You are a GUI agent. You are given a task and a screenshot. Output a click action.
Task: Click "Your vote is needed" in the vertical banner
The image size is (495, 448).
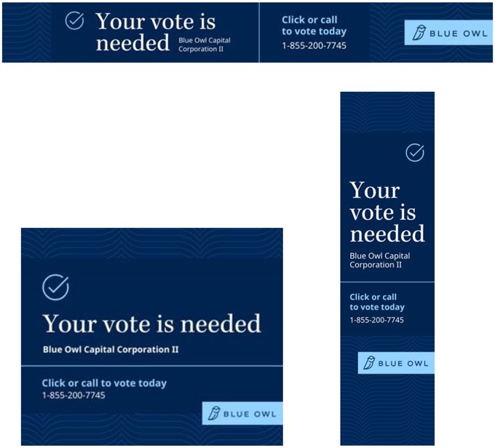coord(387,212)
